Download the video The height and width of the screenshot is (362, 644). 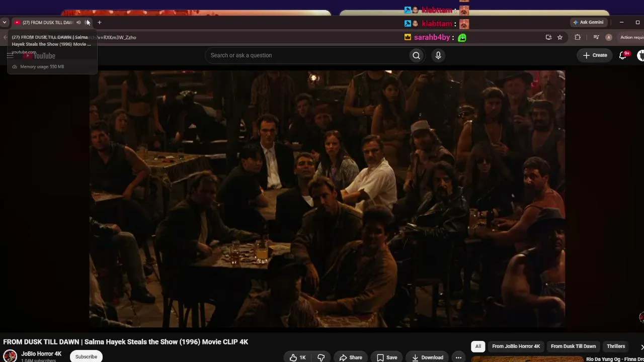tap(427, 357)
